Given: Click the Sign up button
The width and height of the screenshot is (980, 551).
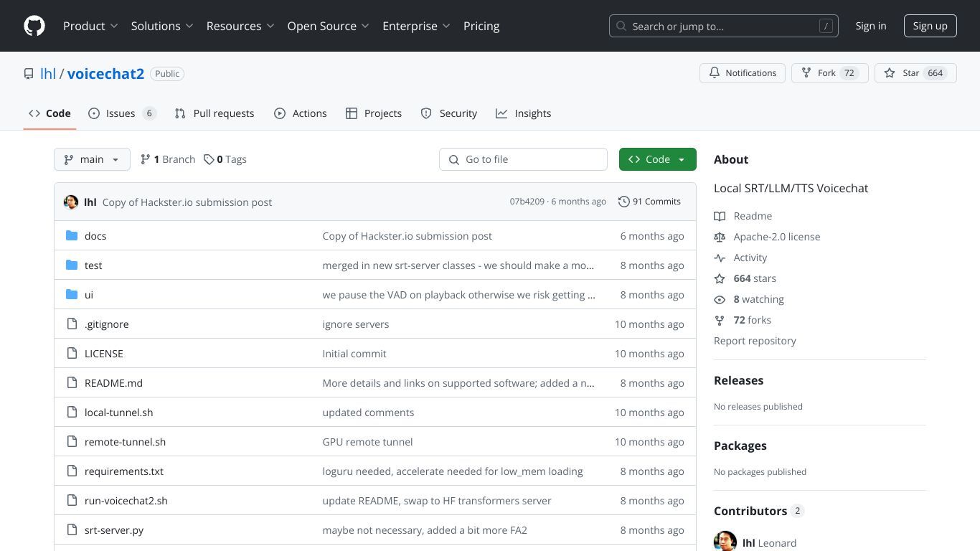Looking at the screenshot, I should [930, 26].
